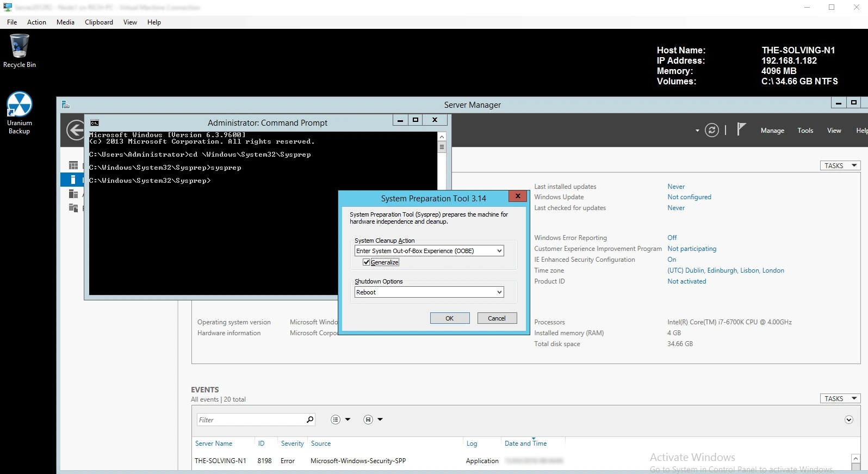Click the Command Prompt title bar icon
868x474 pixels.
95,123
